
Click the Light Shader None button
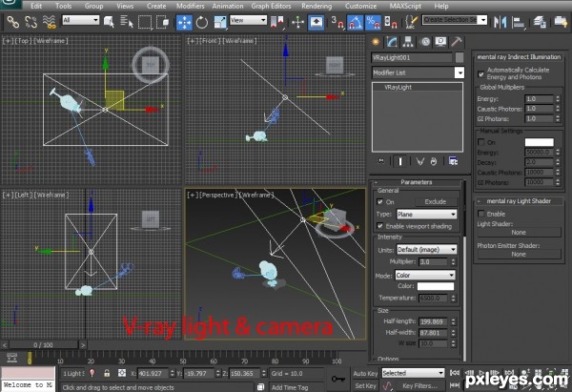coord(519,232)
